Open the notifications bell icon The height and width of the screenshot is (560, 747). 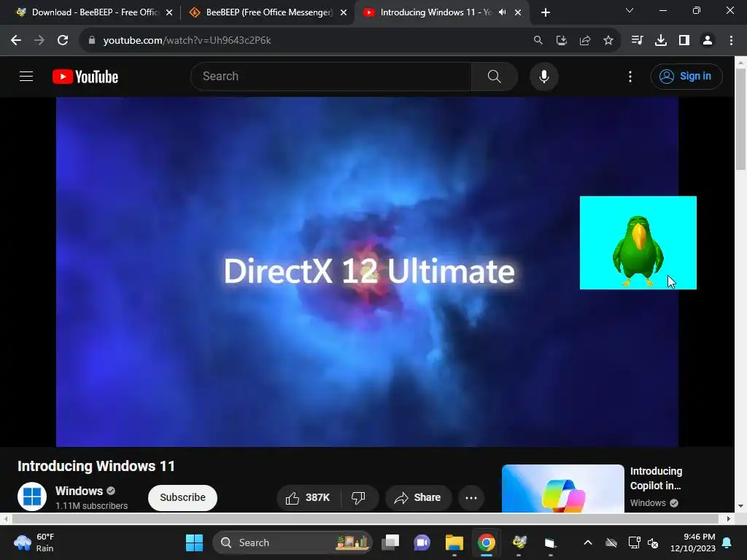727,542
